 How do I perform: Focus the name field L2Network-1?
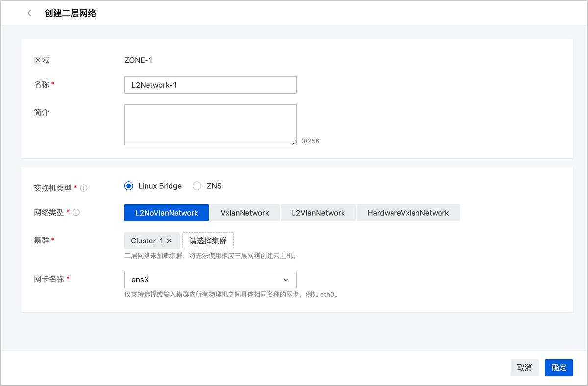pos(211,85)
